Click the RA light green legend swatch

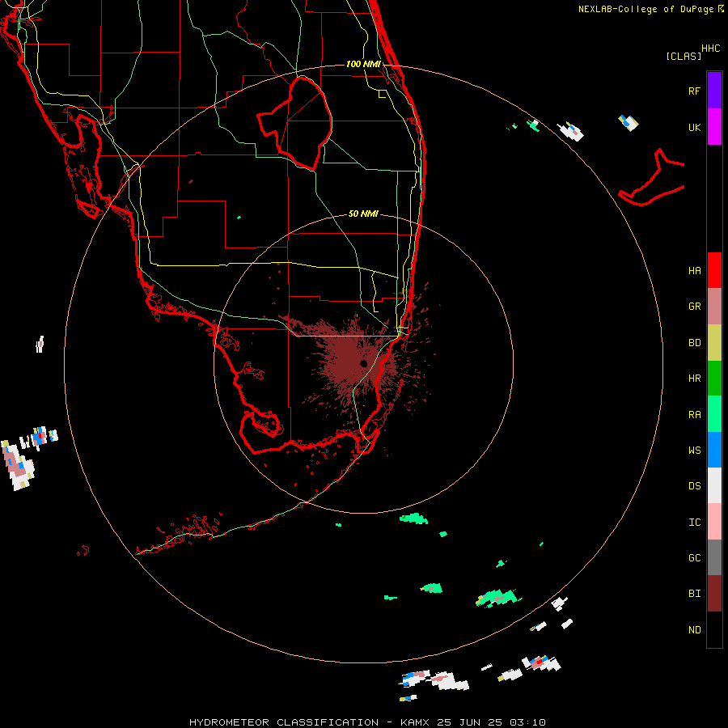[x=714, y=414]
